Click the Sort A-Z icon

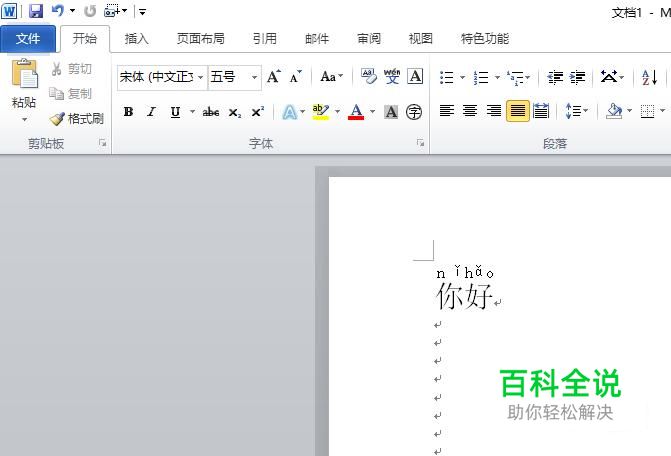(x=649, y=77)
